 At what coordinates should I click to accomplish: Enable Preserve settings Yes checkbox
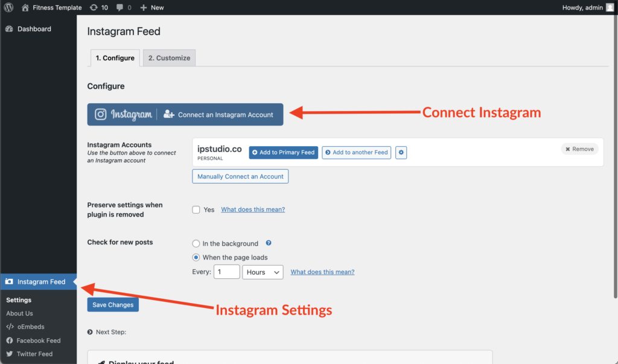(196, 209)
